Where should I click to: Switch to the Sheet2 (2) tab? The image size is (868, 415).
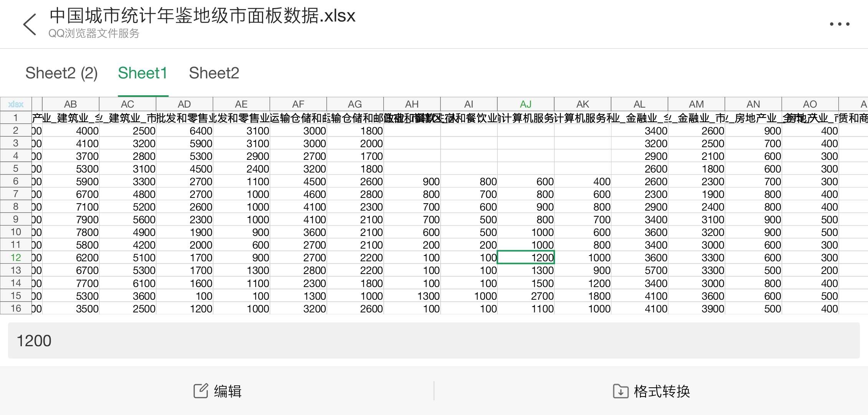click(x=61, y=73)
